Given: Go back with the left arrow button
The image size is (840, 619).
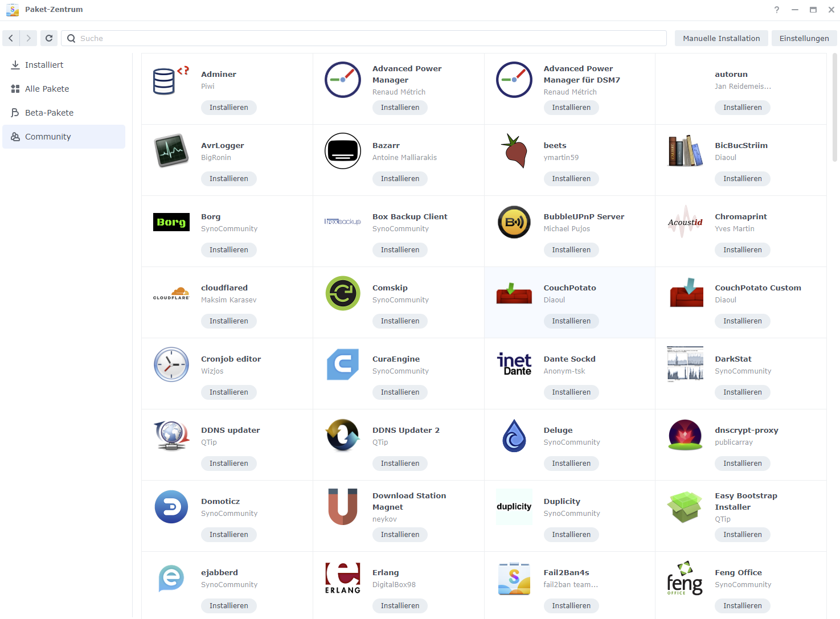Looking at the screenshot, I should [11, 38].
